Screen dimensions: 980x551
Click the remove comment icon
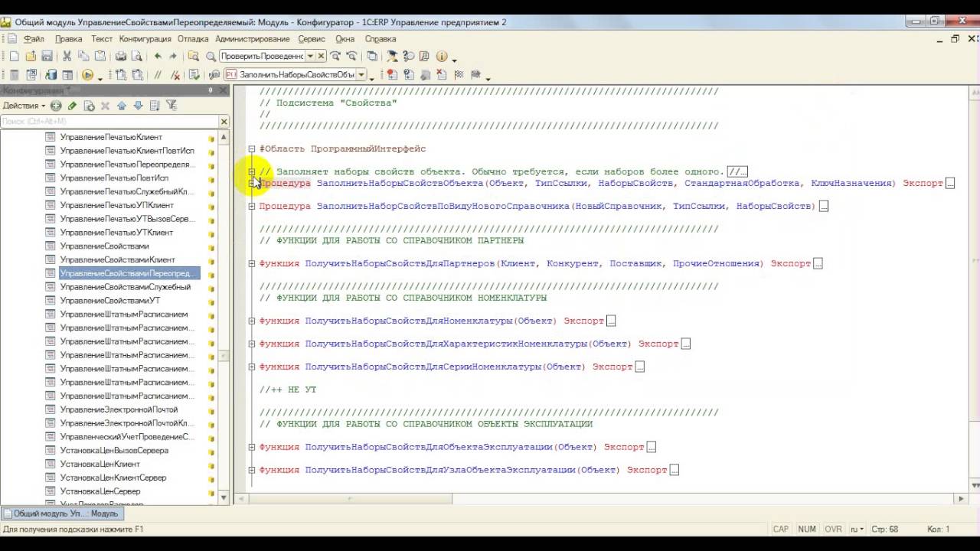coord(175,75)
